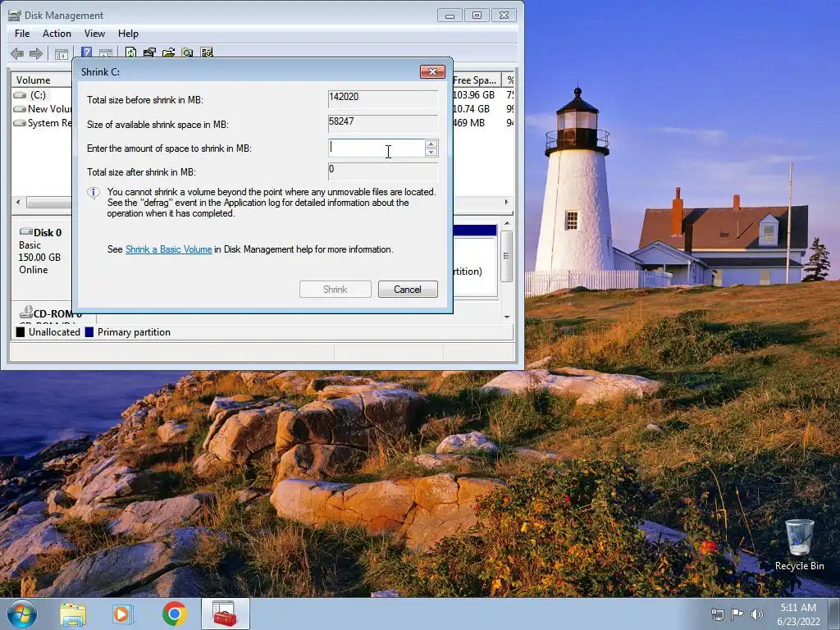Click the Disk 0 disk icon
Screen dimensions: 840x630
[25, 231]
